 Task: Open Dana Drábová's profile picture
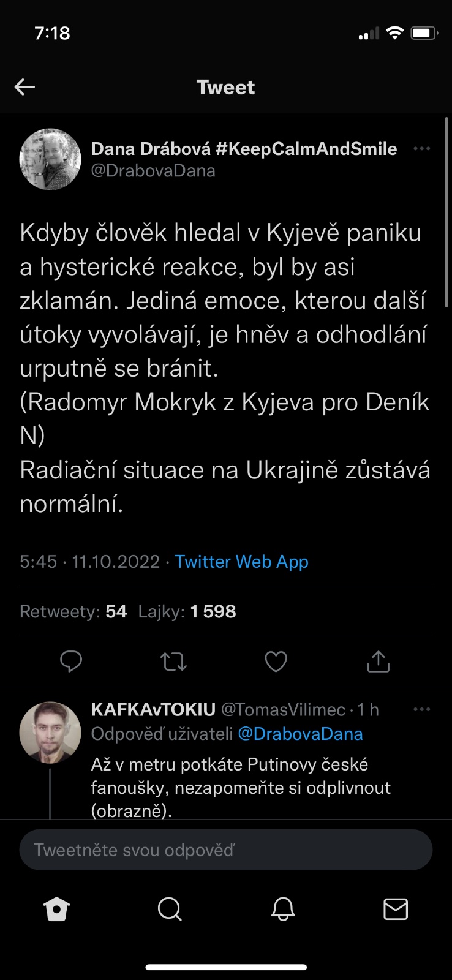pyautogui.click(x=50, y=159)
